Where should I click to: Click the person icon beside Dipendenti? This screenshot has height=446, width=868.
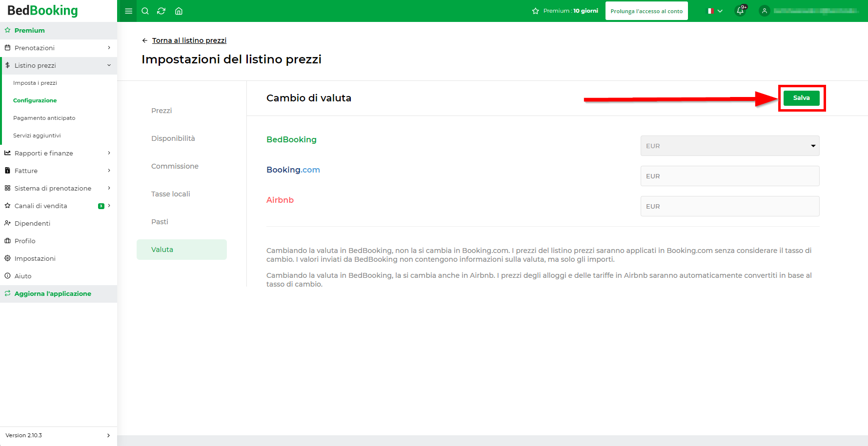pos(7,223)
